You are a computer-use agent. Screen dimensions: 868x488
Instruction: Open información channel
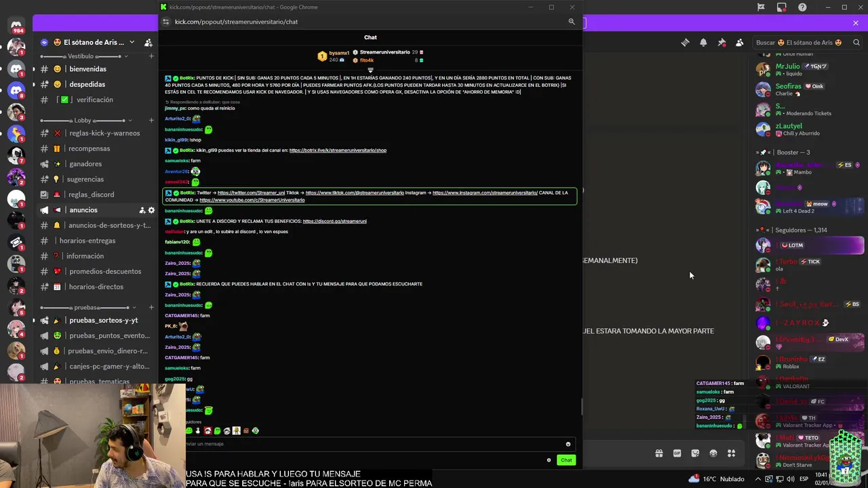click(x=95, y=256)
